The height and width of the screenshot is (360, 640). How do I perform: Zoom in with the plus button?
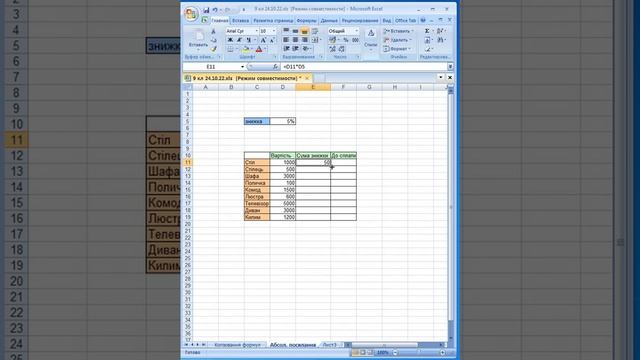pos(442,353)
